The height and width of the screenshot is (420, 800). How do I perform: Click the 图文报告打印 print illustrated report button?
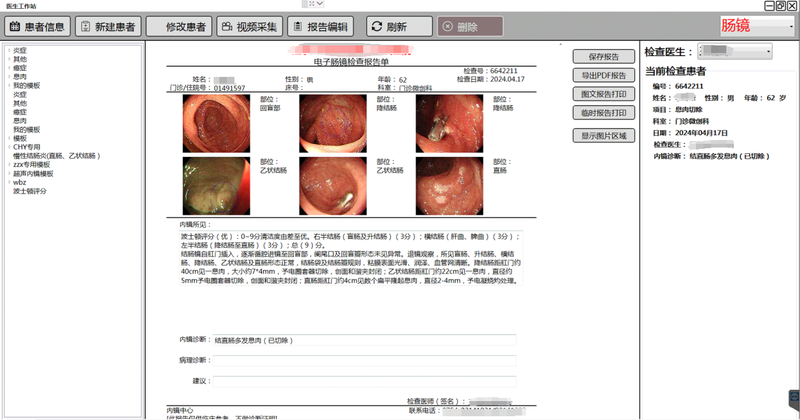coord(604,94)
